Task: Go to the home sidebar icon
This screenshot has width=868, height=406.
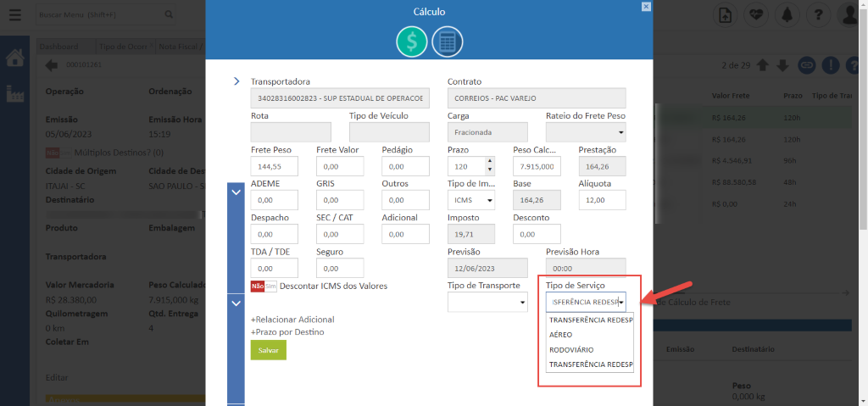Action: [15, 58]
